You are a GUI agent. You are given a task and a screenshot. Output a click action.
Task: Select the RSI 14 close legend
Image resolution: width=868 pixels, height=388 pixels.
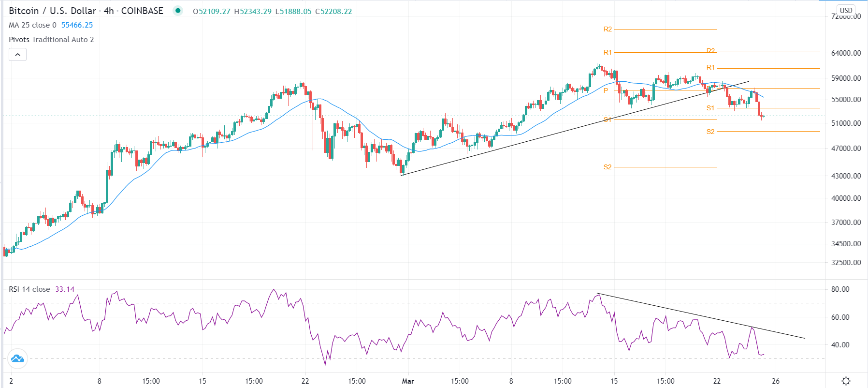[x=29, y=289]
